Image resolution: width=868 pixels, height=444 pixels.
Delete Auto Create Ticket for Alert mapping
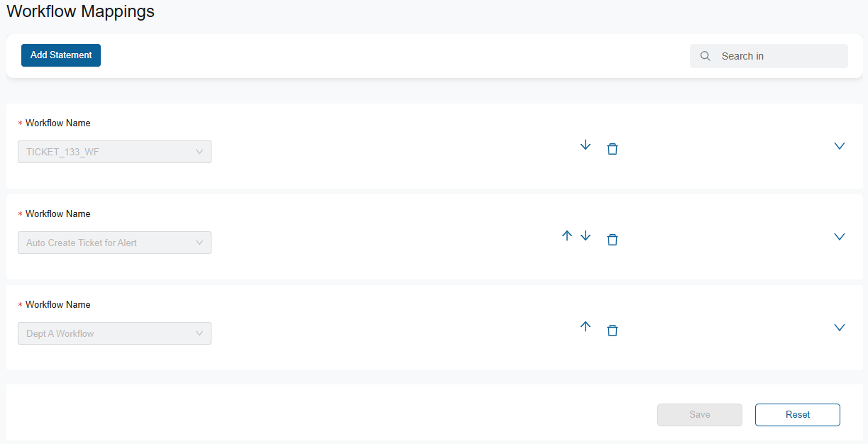pos(612,240)
